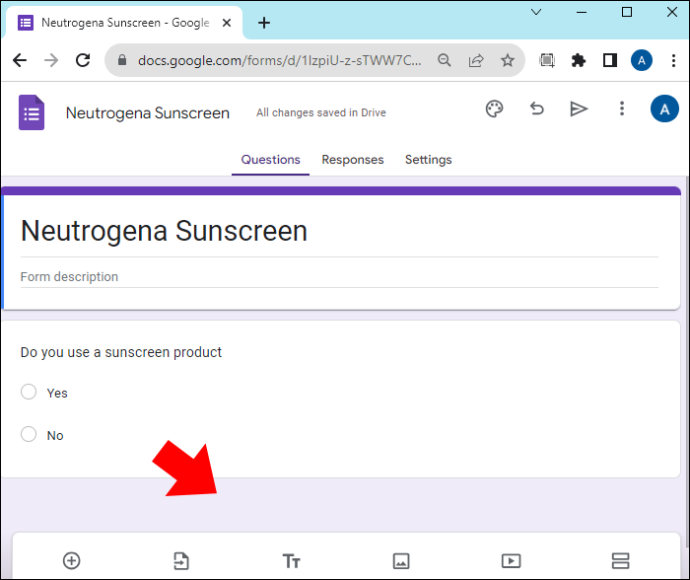Click the browser forward arrow
This screenshot has width=690, height=580.
tap(51, 60)
